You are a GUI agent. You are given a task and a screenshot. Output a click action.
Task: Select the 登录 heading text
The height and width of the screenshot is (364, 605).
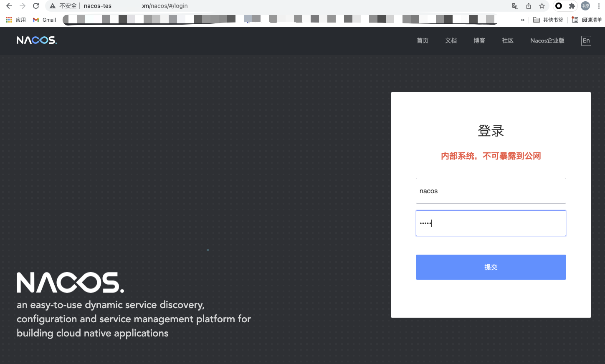coord(491,131)
